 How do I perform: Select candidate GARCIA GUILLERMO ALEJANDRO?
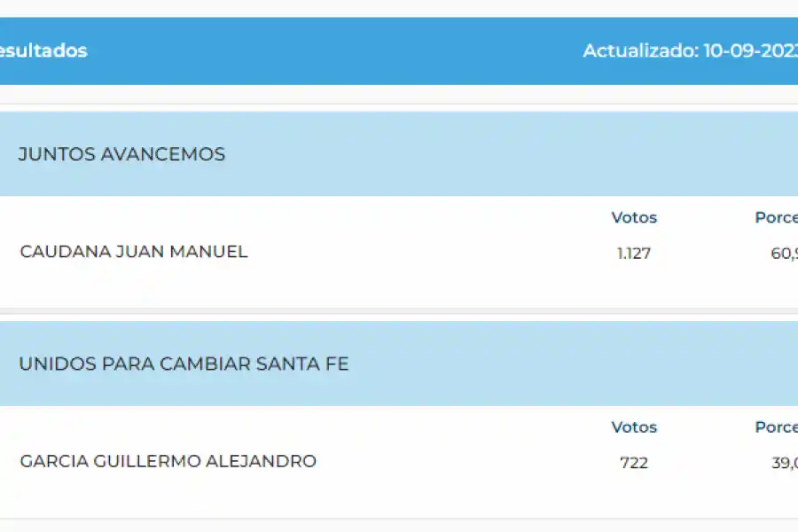(168, 461)
